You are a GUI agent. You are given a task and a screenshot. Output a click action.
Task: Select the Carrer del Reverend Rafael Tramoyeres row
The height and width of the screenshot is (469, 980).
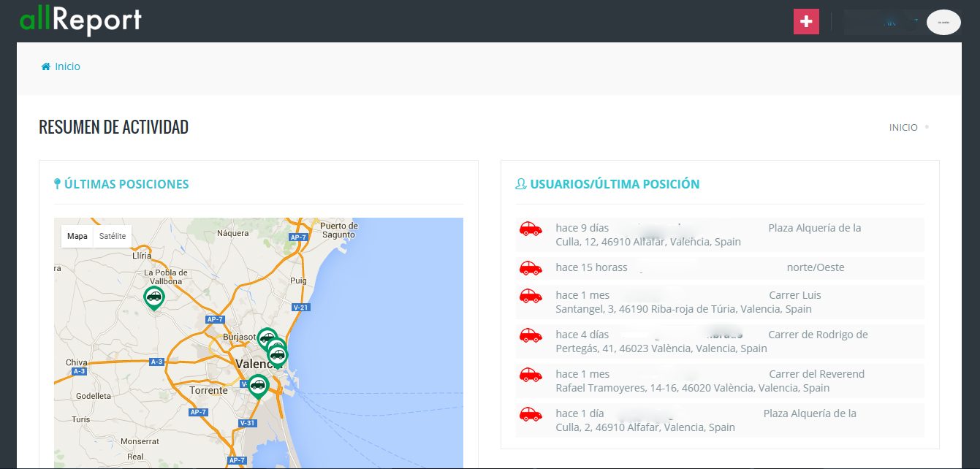pos(719,381)
